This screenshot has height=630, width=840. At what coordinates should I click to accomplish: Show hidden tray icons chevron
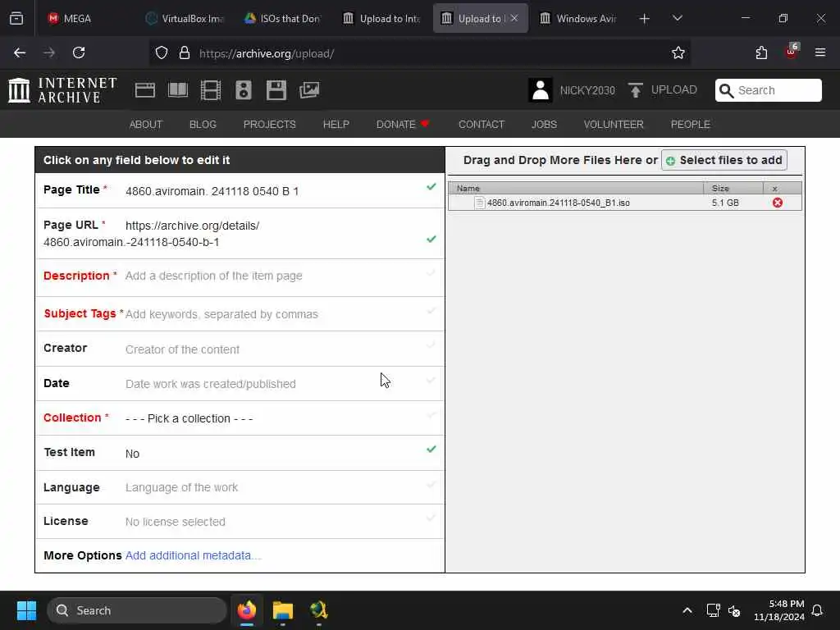[x=687, y=610]
